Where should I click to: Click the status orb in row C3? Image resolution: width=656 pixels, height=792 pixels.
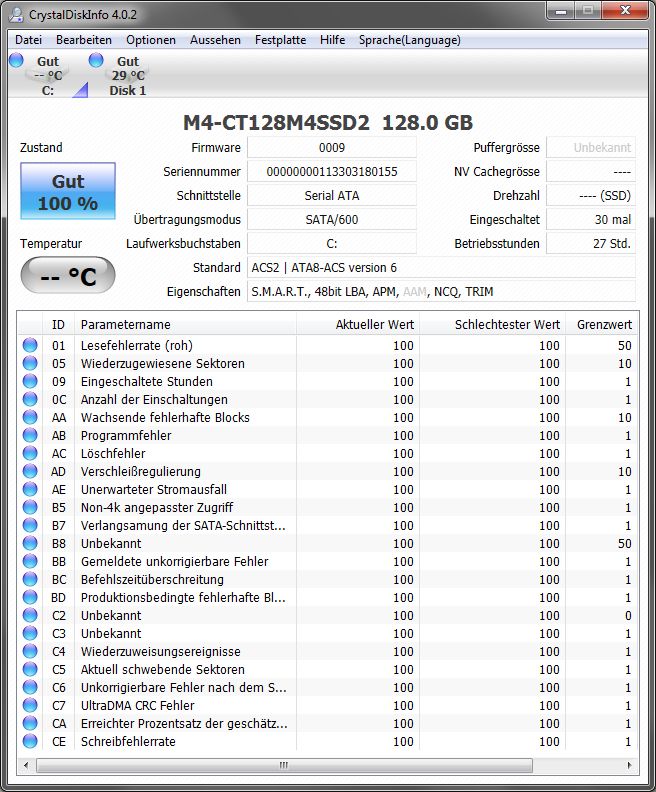[x=30, y=633]
